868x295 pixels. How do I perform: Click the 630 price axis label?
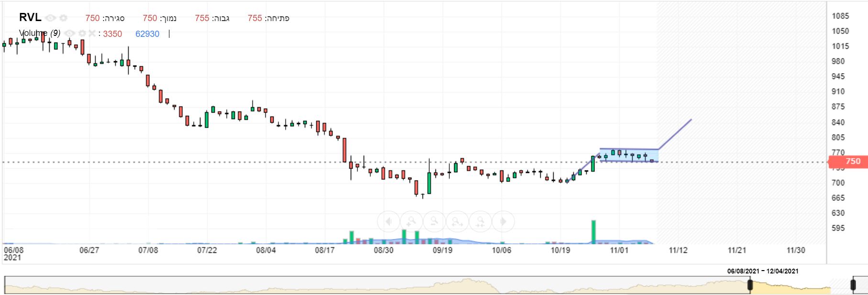click(838, 213)
